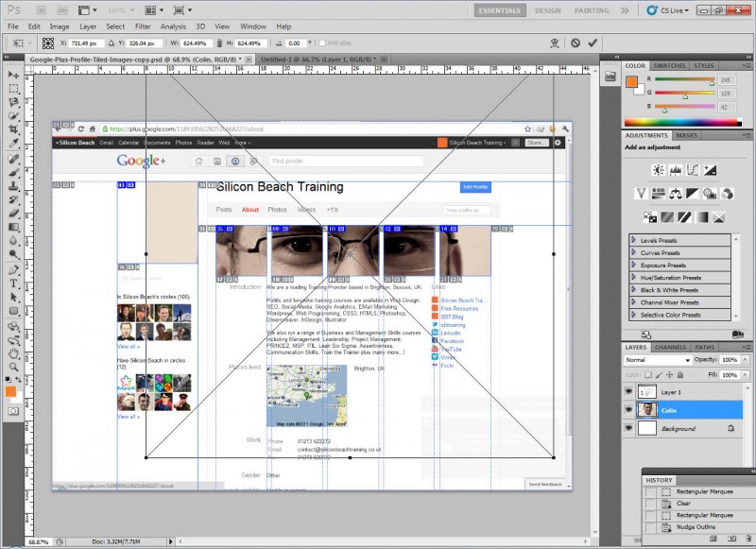Select the Path Selection tool
This screenshot has height=549, width=756.
coord(13,297)
